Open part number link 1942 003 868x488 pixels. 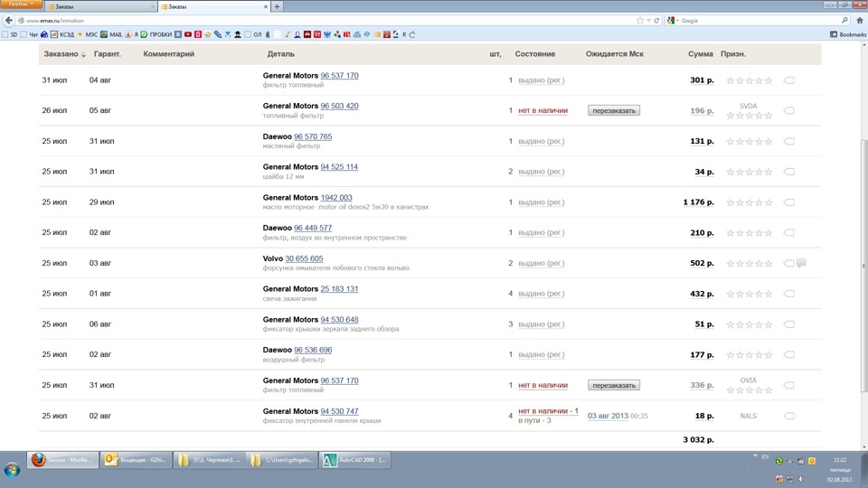(336, 198)
